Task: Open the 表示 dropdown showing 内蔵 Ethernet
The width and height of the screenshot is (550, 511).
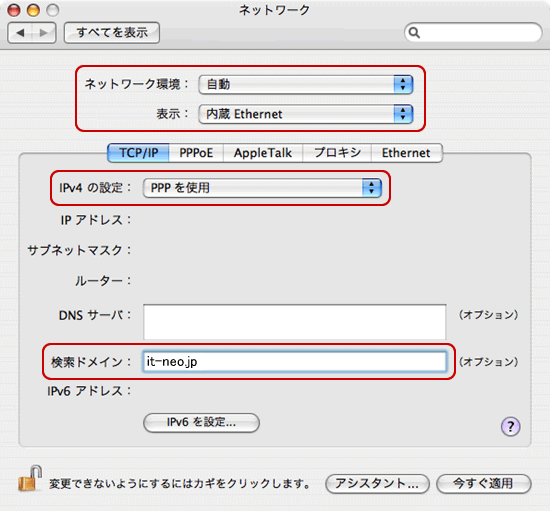Action: 306,114
